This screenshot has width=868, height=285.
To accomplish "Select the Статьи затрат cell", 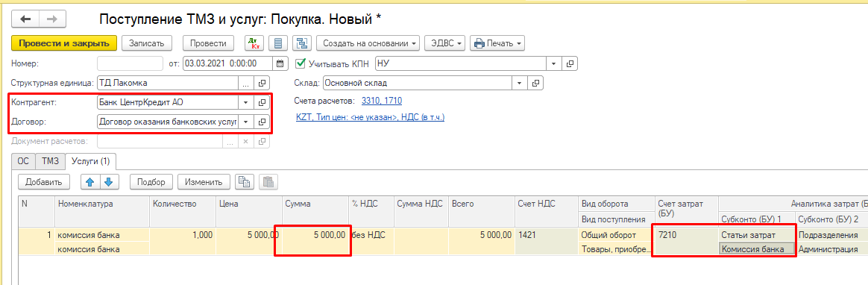I will [757, 235].
